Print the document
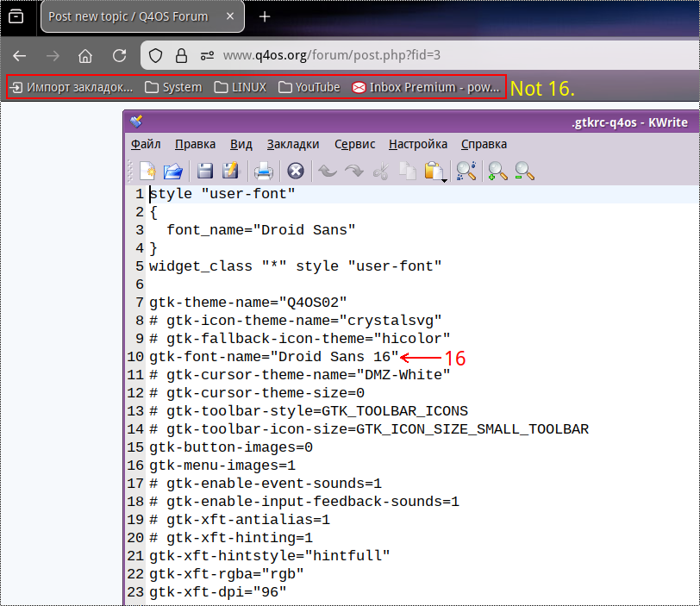 click(x=264, y=171)
